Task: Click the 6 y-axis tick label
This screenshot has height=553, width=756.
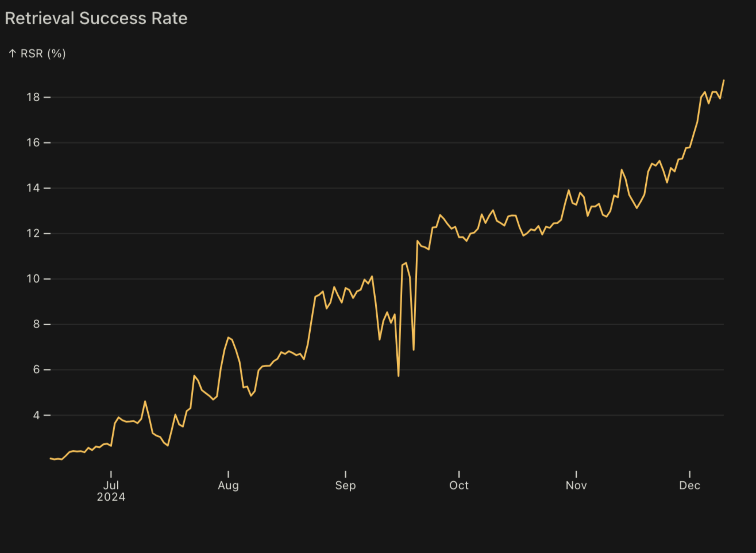Action: 36,370
